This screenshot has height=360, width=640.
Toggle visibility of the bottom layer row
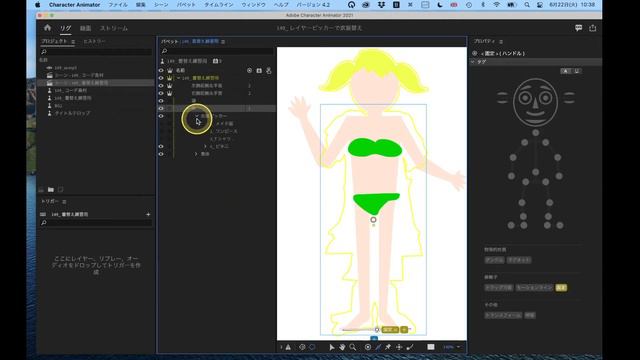coord(161,154)
